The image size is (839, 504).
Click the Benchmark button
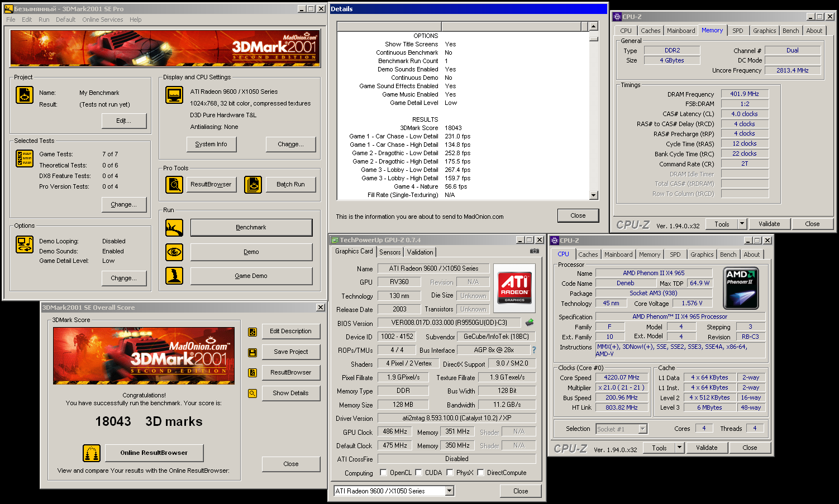click(251, 228)
